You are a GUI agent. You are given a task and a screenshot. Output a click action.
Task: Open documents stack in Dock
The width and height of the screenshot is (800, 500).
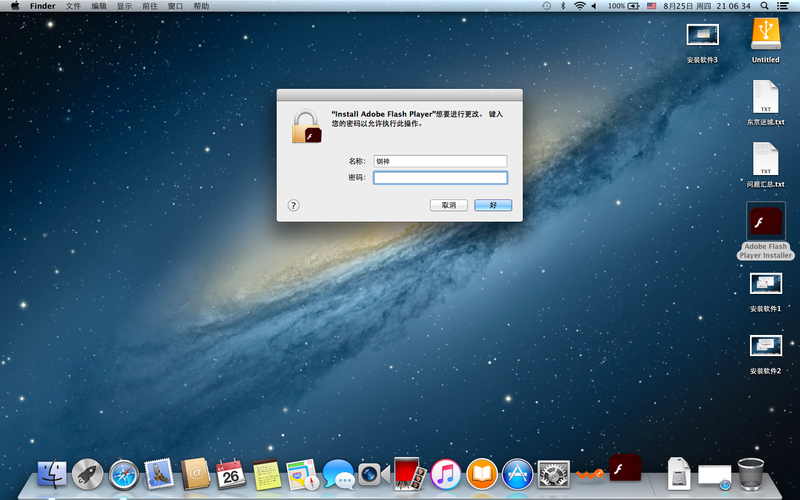click(679, 474)
